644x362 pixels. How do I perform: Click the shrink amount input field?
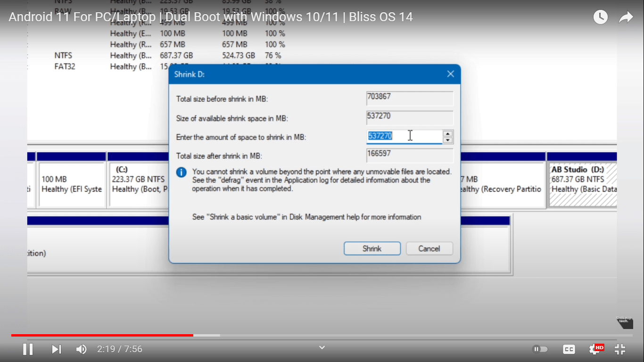[405, 136]
